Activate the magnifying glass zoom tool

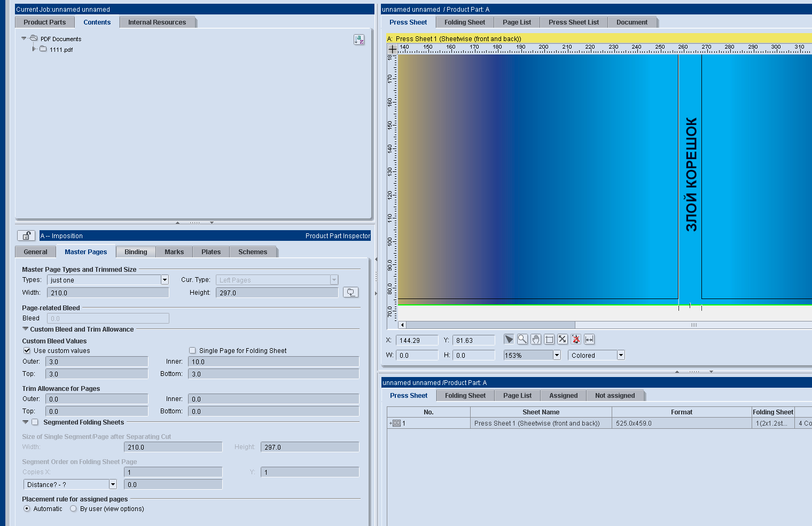tap(522, 340)
